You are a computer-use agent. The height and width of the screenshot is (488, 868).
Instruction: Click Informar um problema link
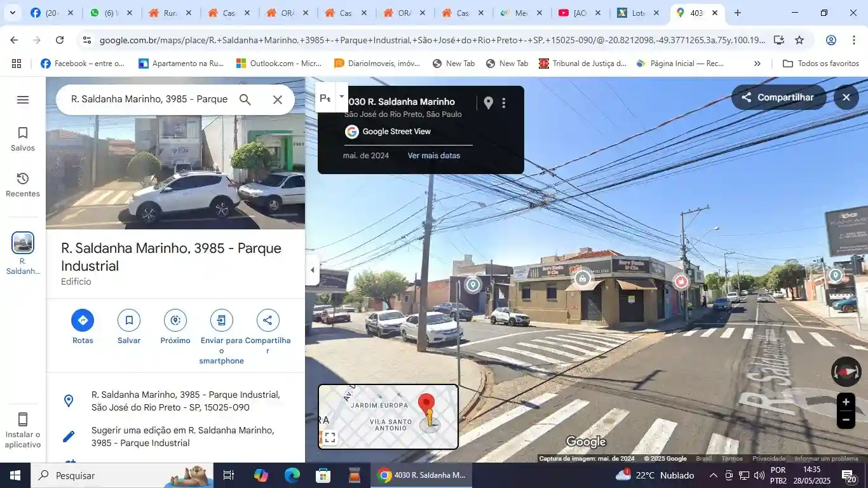pyautogui.click(x=826, y=459)
